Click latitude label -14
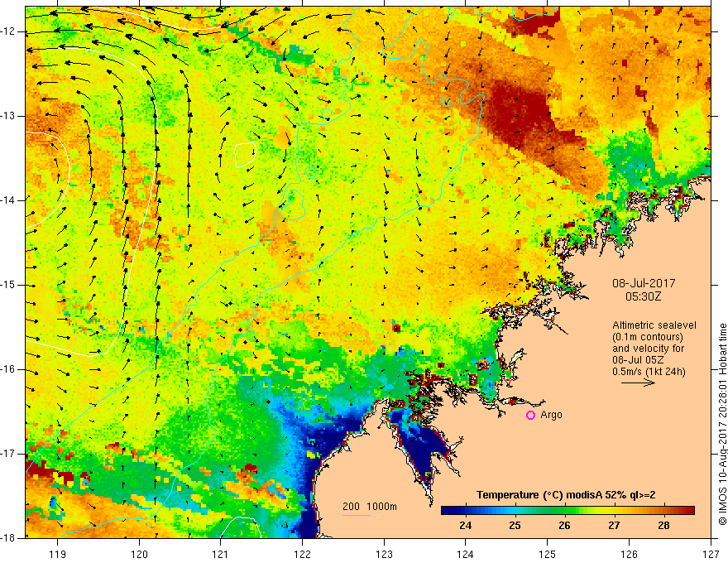 9,200
